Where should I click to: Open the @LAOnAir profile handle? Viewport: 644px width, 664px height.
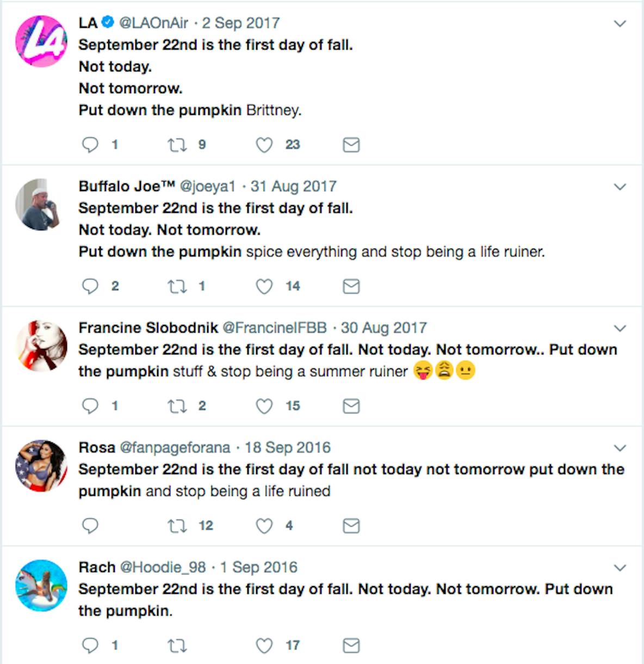point(153,23)
